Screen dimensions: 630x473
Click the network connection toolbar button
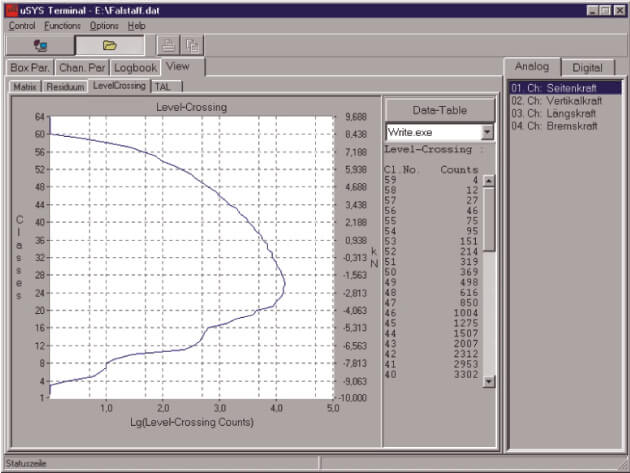(x=40, y=45)
